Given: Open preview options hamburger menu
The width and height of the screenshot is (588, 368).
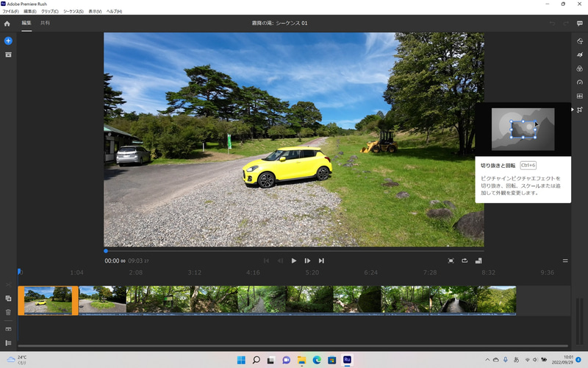Looking at the screenshot, I should pos(565,261).
